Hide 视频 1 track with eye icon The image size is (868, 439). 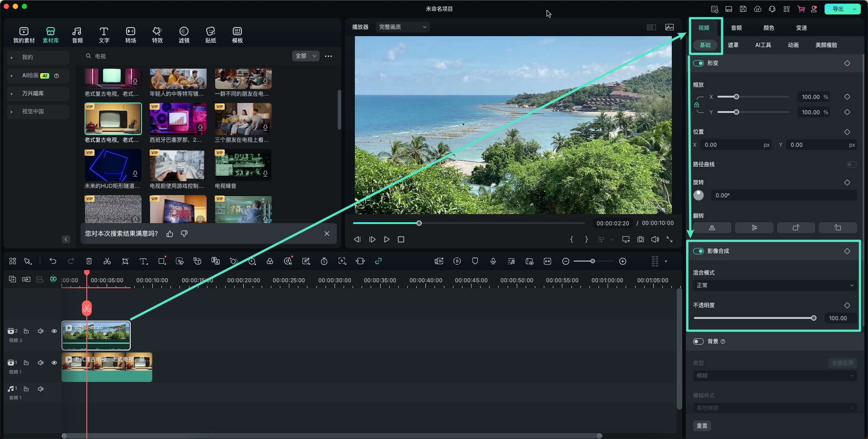[x=54, y=363]
